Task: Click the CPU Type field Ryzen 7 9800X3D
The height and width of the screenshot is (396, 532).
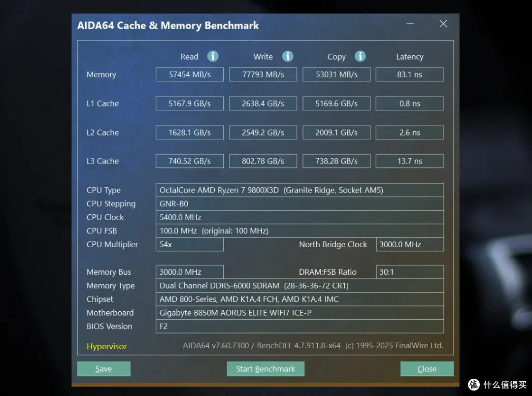Action: click(x=299, y=190)
